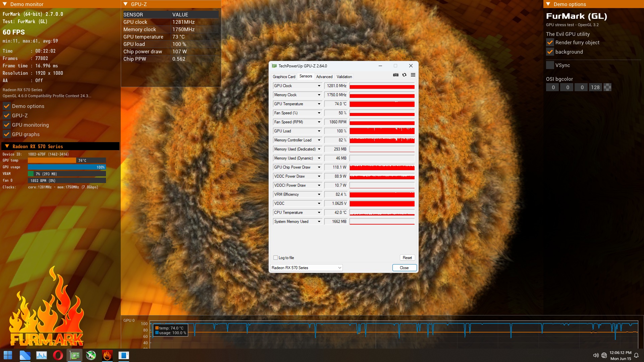644x362 pixels.
Task: Click the VDDCI Power Draw value 10.7 W
Action: coord(336,185)
